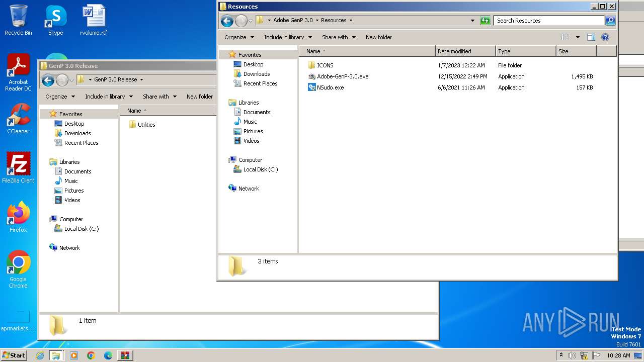
Task: Select Local Disk (C:) in Resources window
Action: 260,169
